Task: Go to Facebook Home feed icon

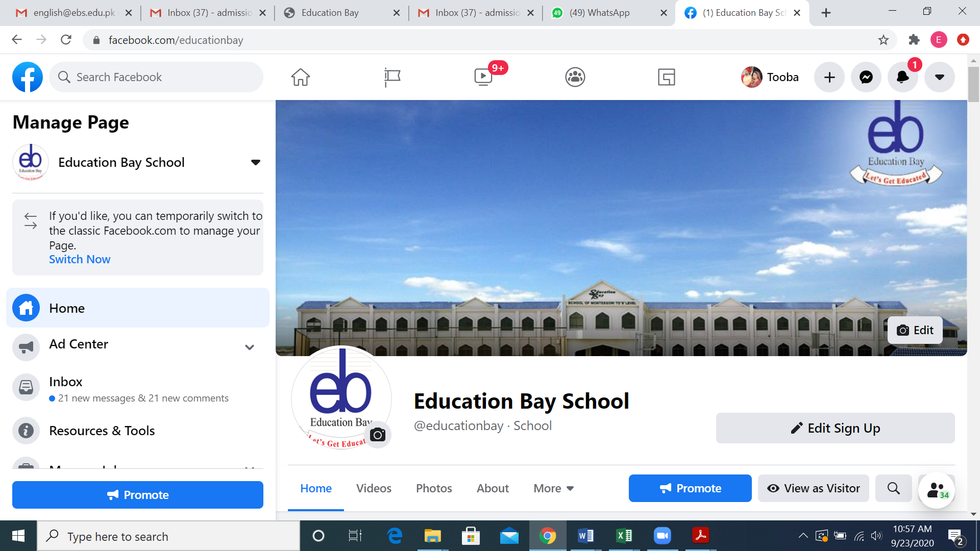Action: tap(301, 77)
